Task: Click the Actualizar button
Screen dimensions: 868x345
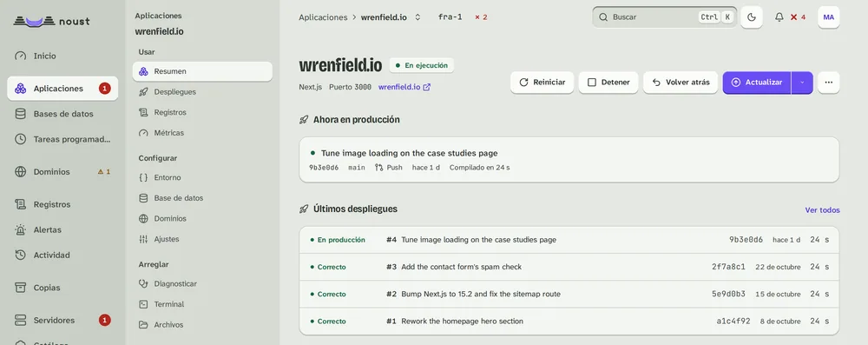Action: pos(757,82)
